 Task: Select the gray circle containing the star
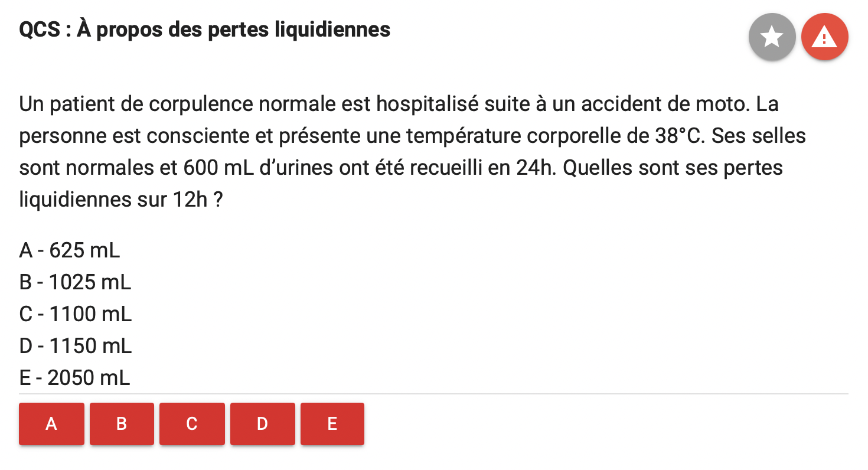click(772, 36)
